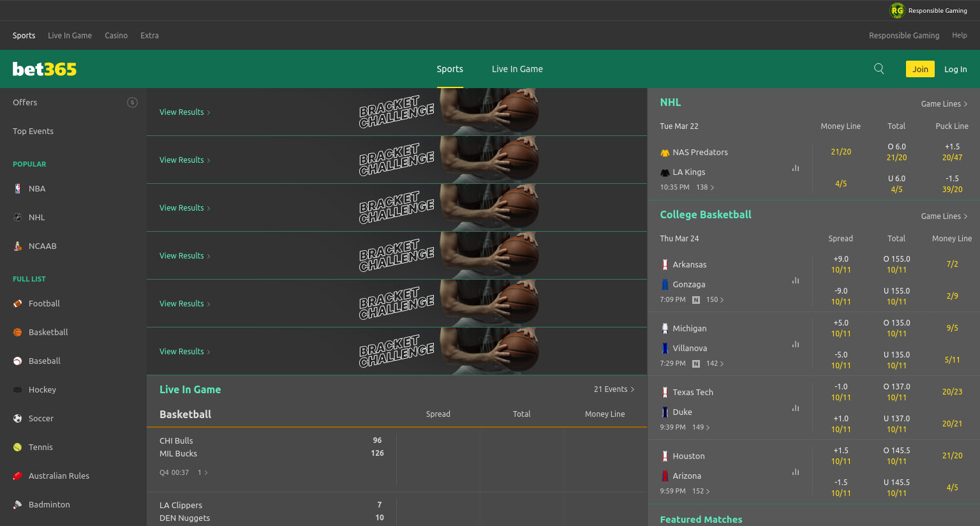Click the NAS Predators team icon
This screenshot has height=526, width=980.
[x=665, y=153]
